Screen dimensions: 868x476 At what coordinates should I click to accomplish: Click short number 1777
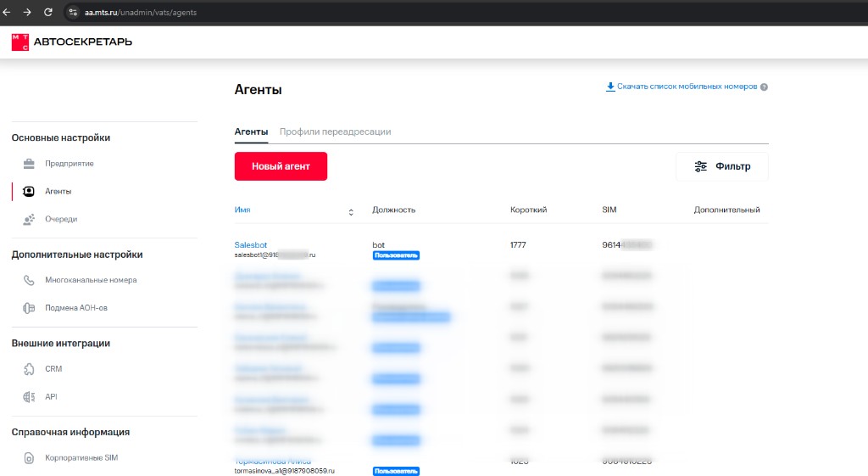coord(518,245)
